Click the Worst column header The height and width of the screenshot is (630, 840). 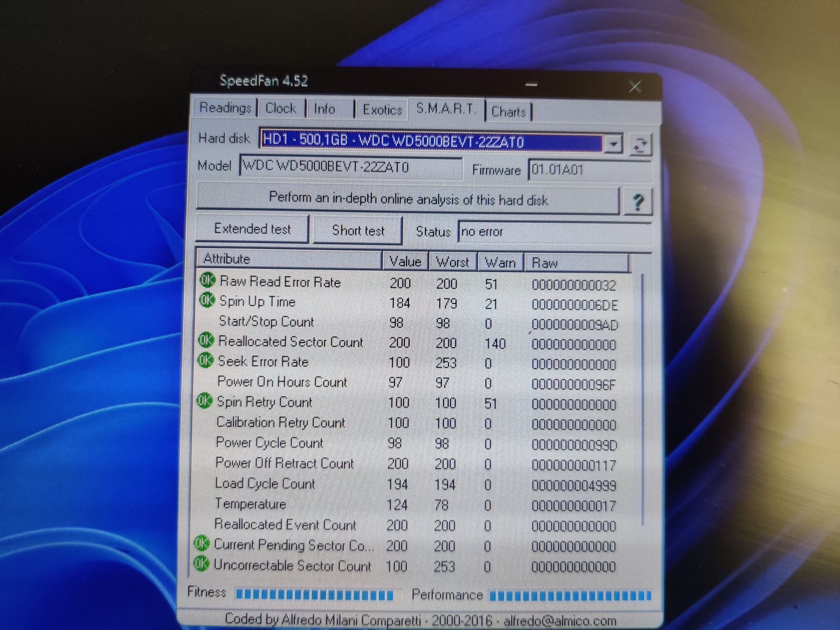453,262
